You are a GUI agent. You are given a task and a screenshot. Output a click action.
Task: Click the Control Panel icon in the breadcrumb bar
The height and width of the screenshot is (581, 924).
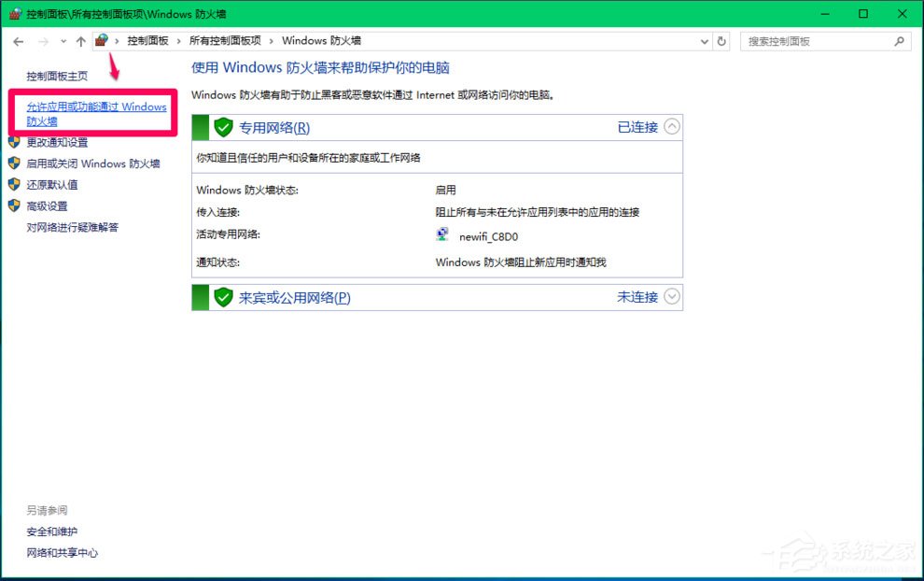(x=103, y=40)
